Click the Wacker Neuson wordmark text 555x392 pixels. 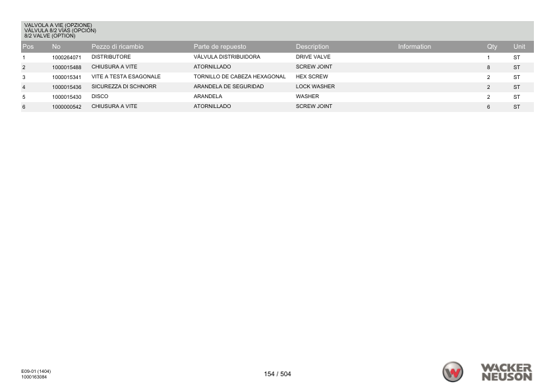(506, 373)
